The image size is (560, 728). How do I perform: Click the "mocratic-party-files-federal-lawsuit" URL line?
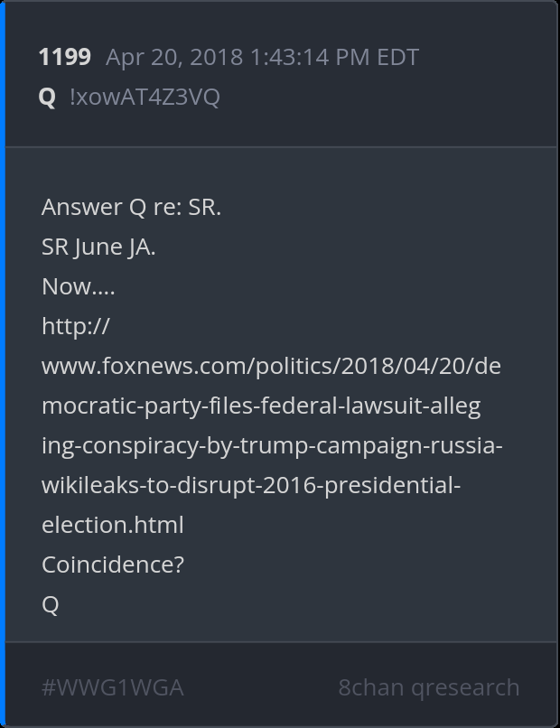pyautogui.click(x=261, y=406)
